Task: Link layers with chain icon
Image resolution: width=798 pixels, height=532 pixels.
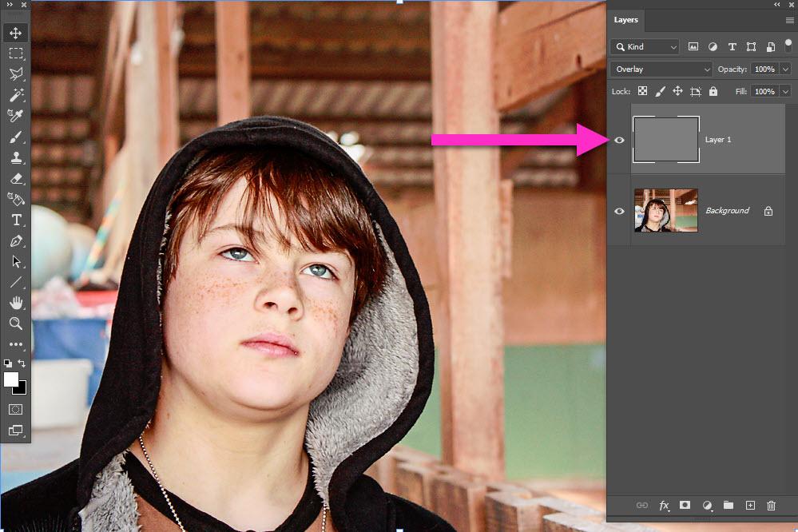Action: (642, 505)
